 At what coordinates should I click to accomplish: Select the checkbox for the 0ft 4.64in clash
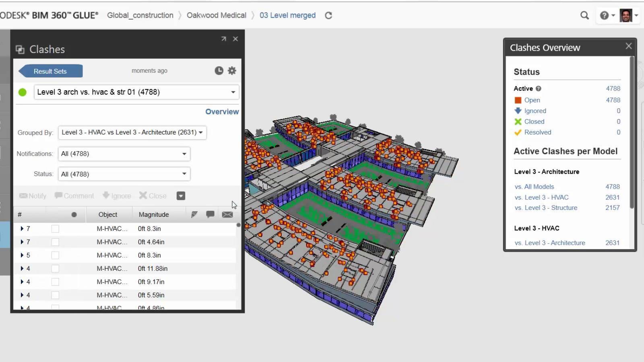tap(55, 242)
